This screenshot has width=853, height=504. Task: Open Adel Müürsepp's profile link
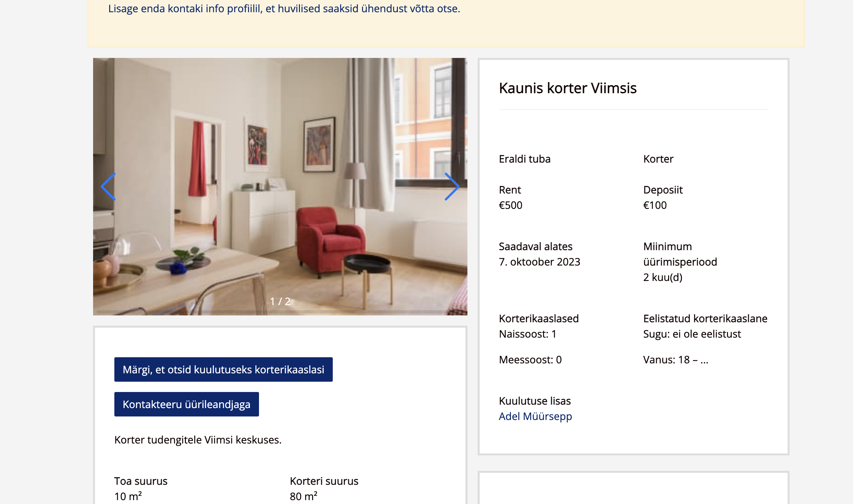click(535, 416)
